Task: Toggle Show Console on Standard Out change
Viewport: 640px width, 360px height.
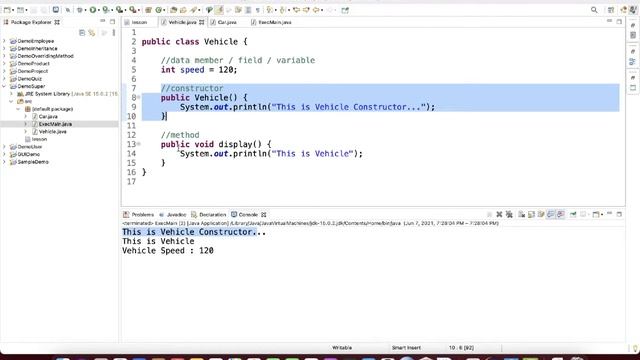Action: pyautogui.click(x=551, y=214)
